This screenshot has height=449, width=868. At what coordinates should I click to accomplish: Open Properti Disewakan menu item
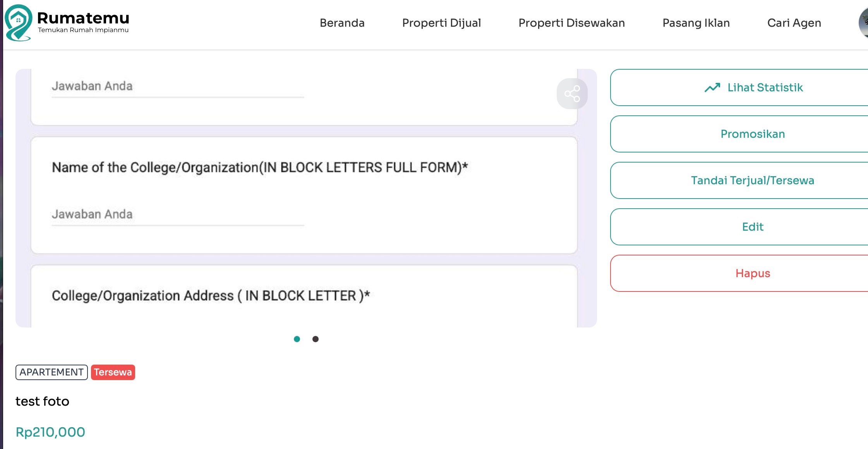coord(571,23)
